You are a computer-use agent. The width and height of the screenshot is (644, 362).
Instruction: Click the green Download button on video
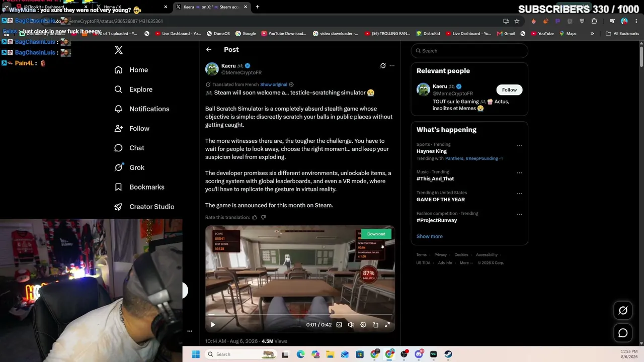[x=376, y=234]
